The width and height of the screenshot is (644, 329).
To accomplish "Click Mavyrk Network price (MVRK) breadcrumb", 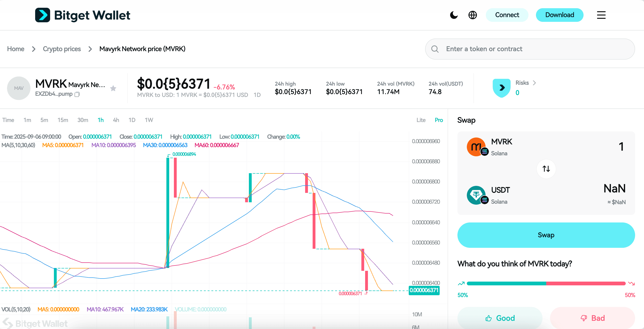I will coord(142,49).
